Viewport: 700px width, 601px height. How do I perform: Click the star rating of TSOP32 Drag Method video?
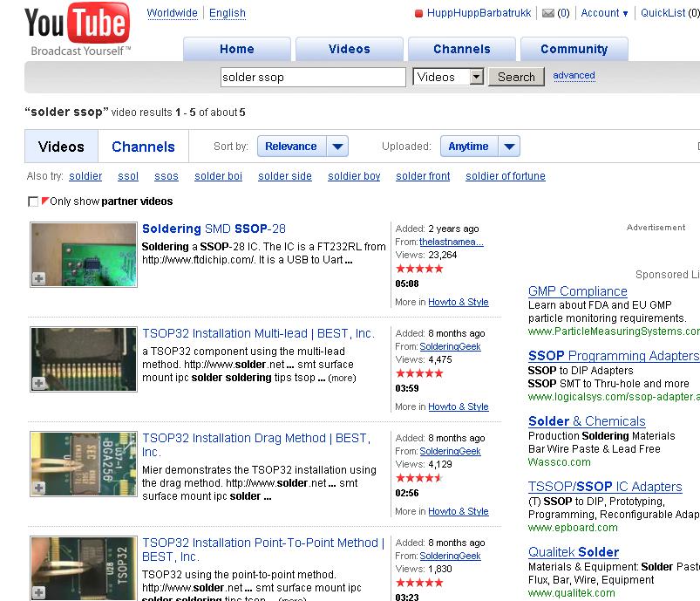pos(419,478)
